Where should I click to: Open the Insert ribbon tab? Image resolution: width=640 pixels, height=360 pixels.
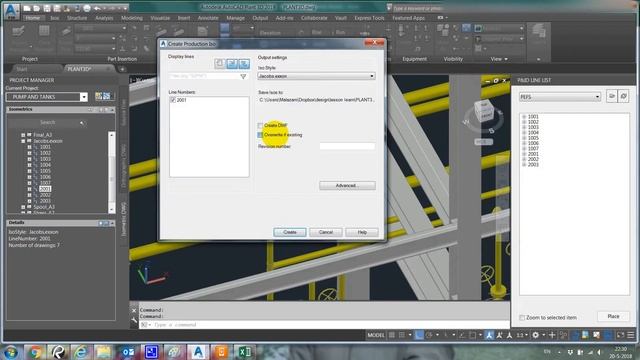coord(184,18)
